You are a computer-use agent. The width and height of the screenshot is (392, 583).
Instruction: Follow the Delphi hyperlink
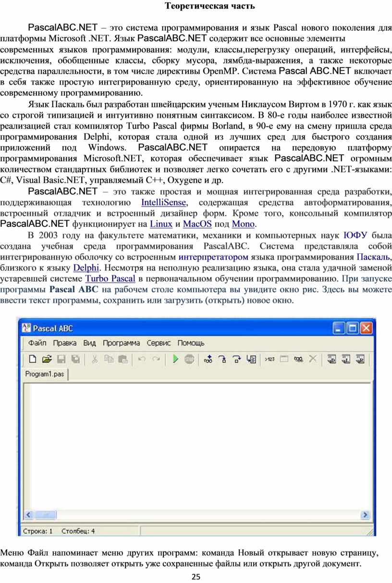pos(86,267)
